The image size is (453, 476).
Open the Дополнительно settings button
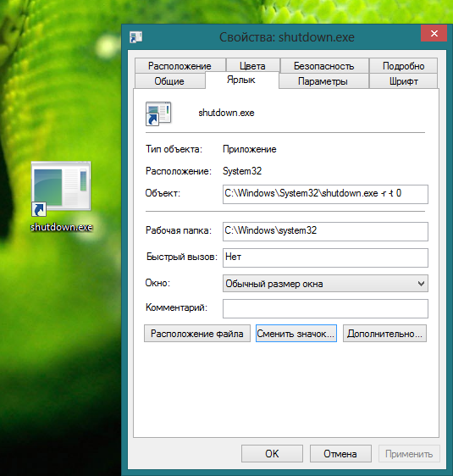click(384, 334)
